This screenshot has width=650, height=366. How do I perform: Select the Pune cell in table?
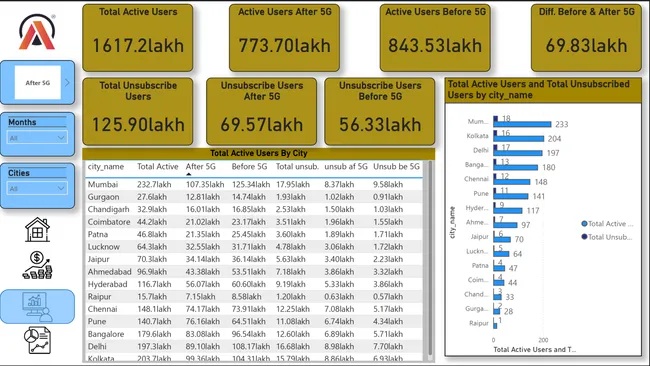point(97,322)
